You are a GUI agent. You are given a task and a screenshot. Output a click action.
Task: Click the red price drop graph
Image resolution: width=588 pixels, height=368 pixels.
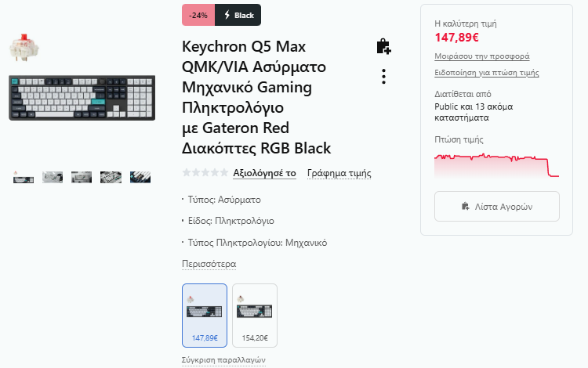496,164
